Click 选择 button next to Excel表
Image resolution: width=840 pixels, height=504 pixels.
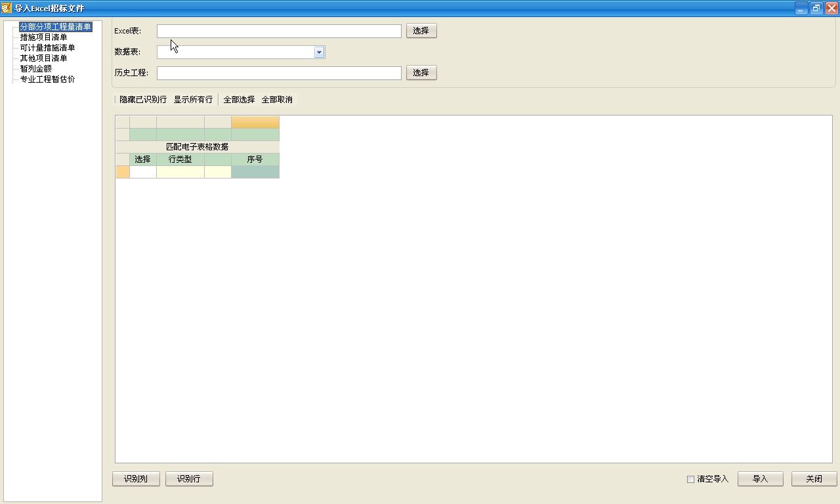(421, 31)
